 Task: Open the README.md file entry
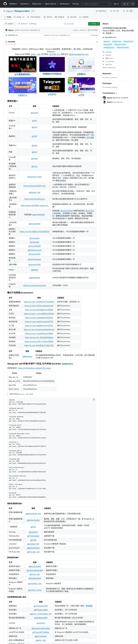coord(13,35)
